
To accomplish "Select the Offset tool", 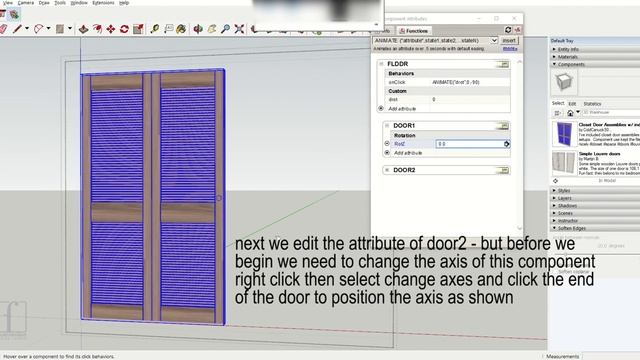I will coord(97,29).
